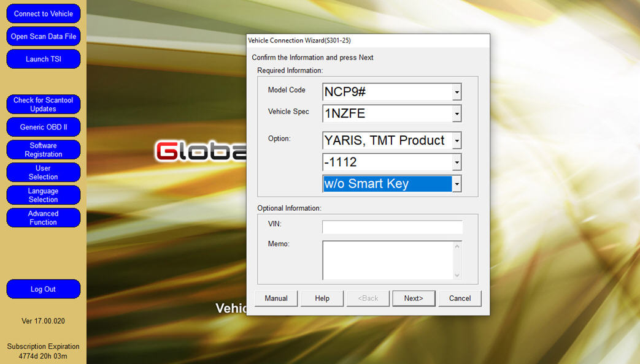Click the Vehicle Connection Wizard title bar
Screen dimensions: 640x364
point(368,40)
